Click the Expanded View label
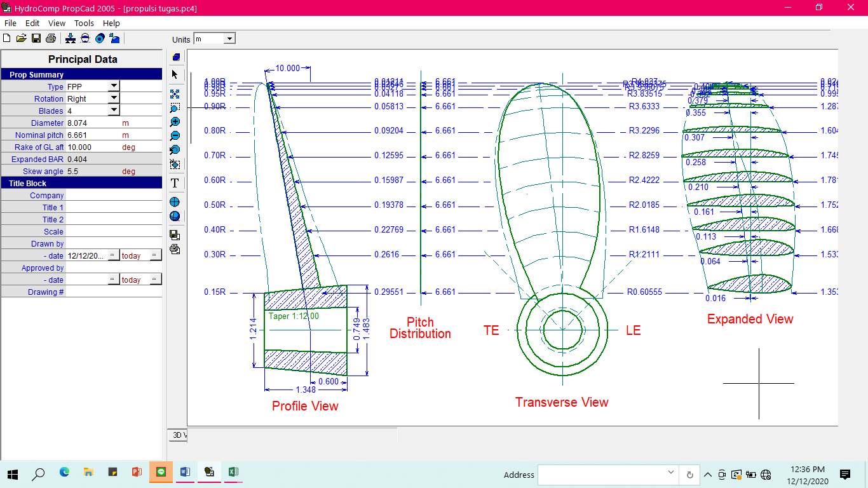The image size is (868, 488). (750, 319)
